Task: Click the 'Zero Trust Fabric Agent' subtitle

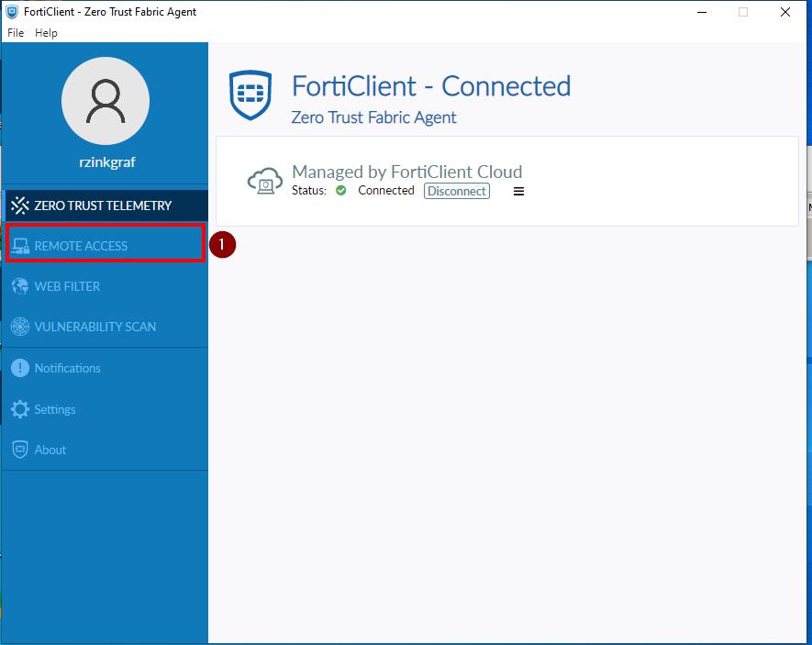Action: (x=374, y=117)
